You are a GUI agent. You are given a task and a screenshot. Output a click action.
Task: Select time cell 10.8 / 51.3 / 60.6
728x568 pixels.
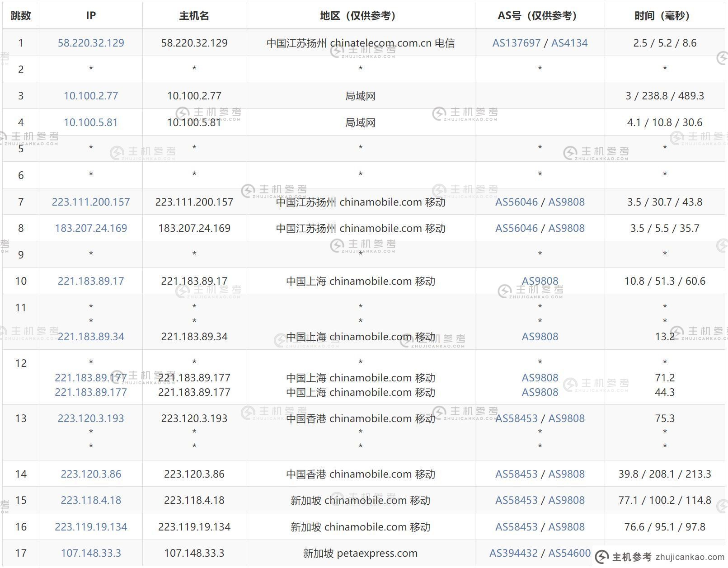[665, 281]
